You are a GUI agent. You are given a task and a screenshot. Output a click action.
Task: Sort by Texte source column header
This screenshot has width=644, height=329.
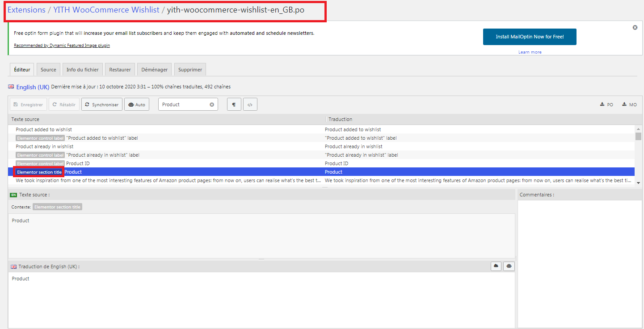tap(166, 119)
